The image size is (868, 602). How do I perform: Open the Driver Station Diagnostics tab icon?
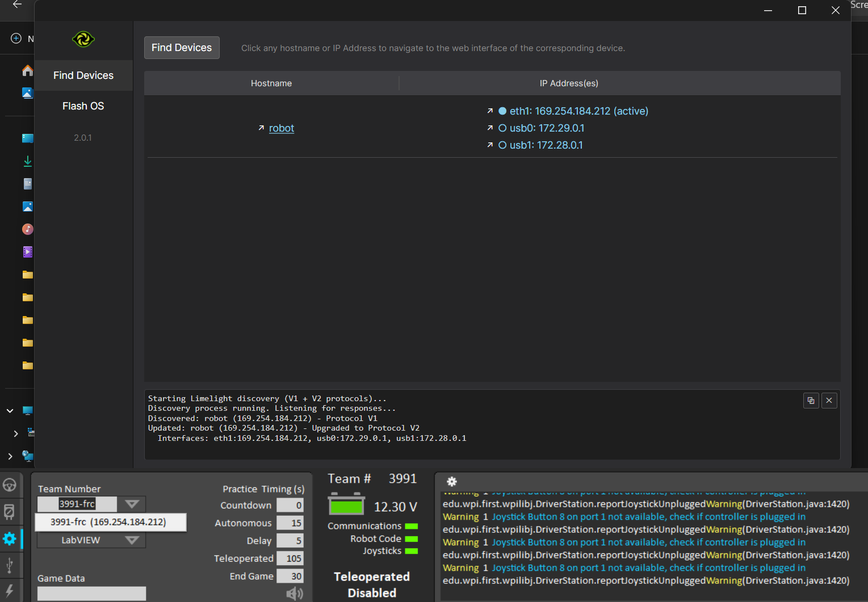[10, 512]
